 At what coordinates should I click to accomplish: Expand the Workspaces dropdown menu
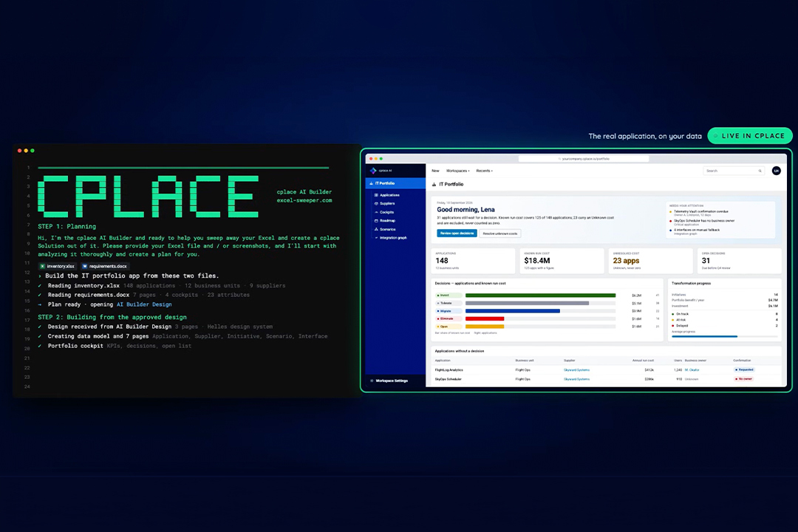coord(458,171)
